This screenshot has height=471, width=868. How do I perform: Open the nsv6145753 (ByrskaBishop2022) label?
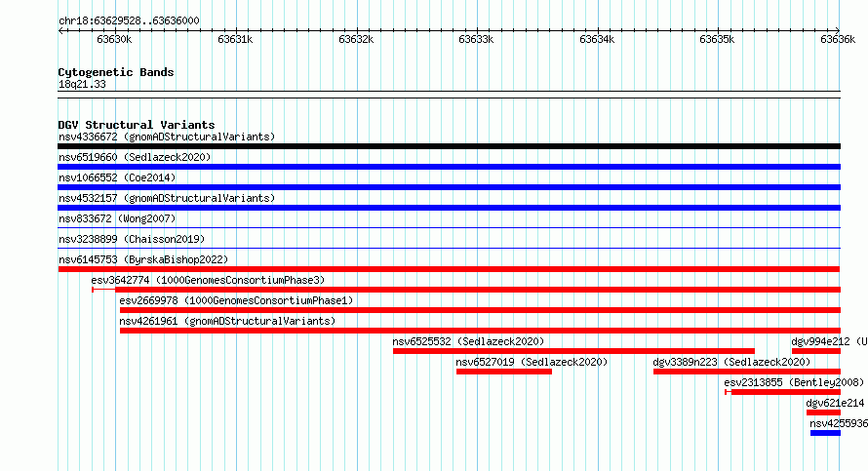click(143, 259)
